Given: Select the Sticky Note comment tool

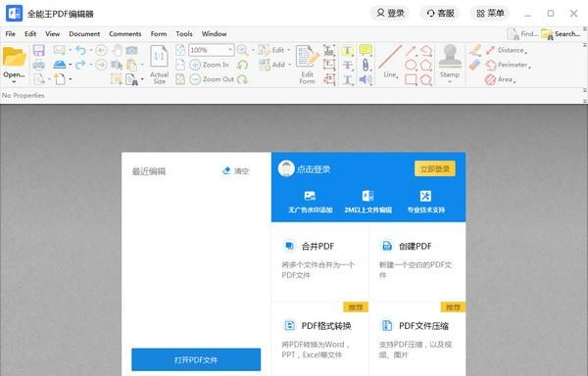Looking at the screenshot, I should click(366, 50).
